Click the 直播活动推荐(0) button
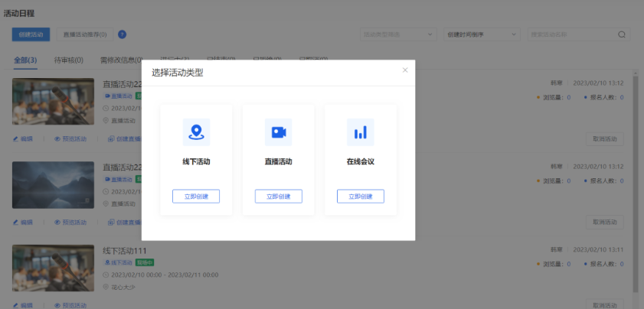Screen dimensions: 644x309 (85, 34)
